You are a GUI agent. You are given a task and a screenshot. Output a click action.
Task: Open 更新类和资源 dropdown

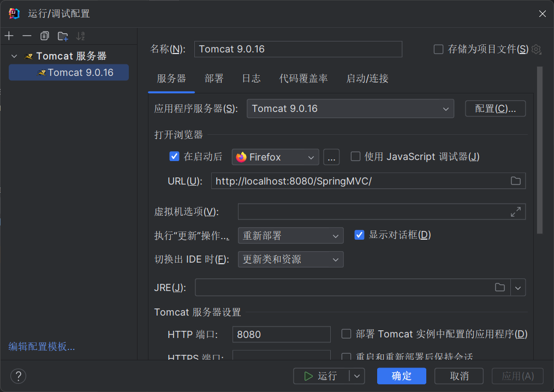coord(290,259)
